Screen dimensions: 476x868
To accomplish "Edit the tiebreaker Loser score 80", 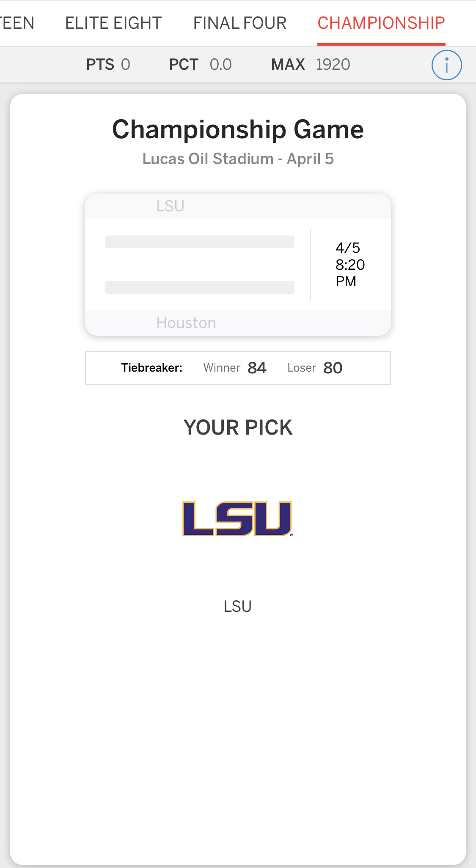I will pyautogui.click(x=333, y=368).
